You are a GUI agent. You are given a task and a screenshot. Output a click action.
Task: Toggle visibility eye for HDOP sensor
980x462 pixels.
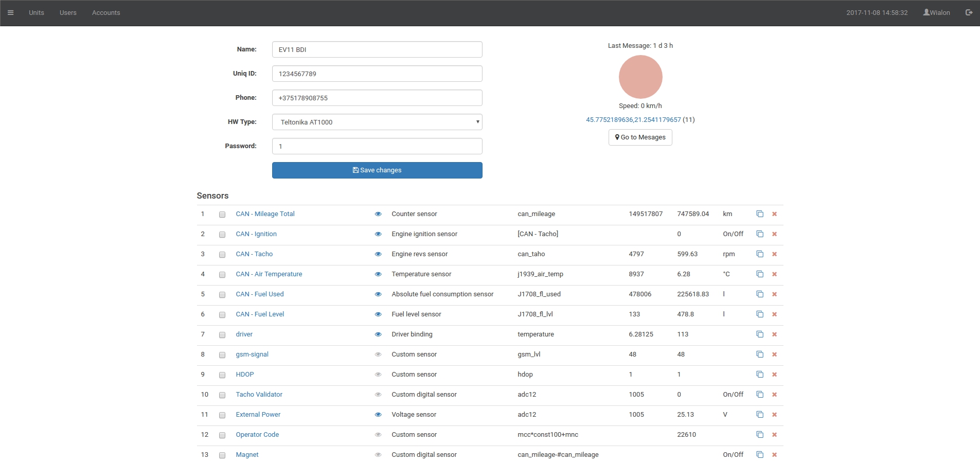point(378,375)
